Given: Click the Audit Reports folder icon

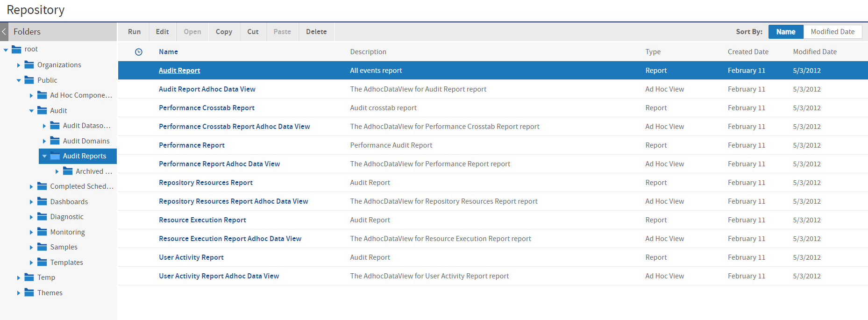Looking at the screenshot, I should [55, 156].
